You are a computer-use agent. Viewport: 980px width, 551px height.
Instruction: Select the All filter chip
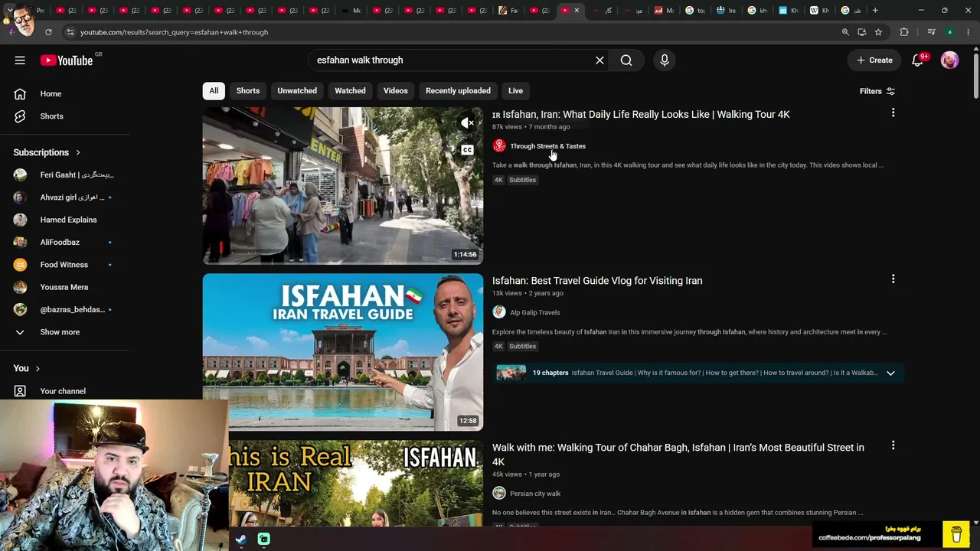(214, 90)
